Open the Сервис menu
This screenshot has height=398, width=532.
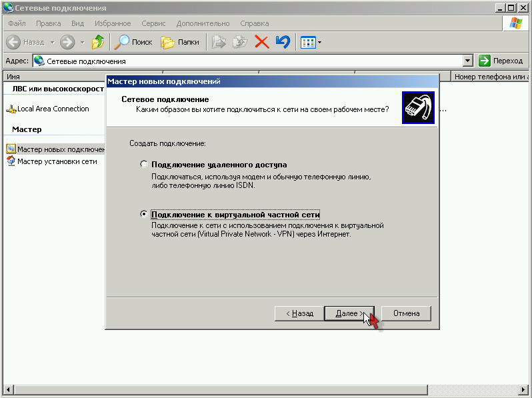pos(153,23)
